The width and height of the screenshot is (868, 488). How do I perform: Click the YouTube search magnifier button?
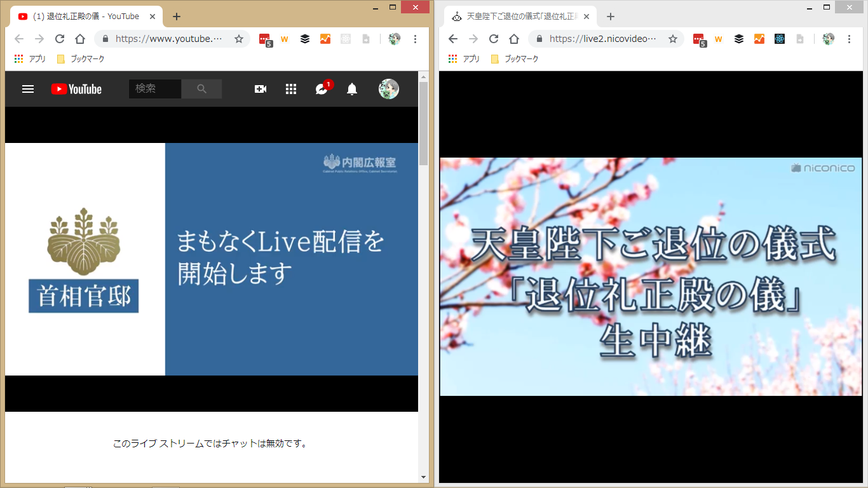tap(201, 89)
